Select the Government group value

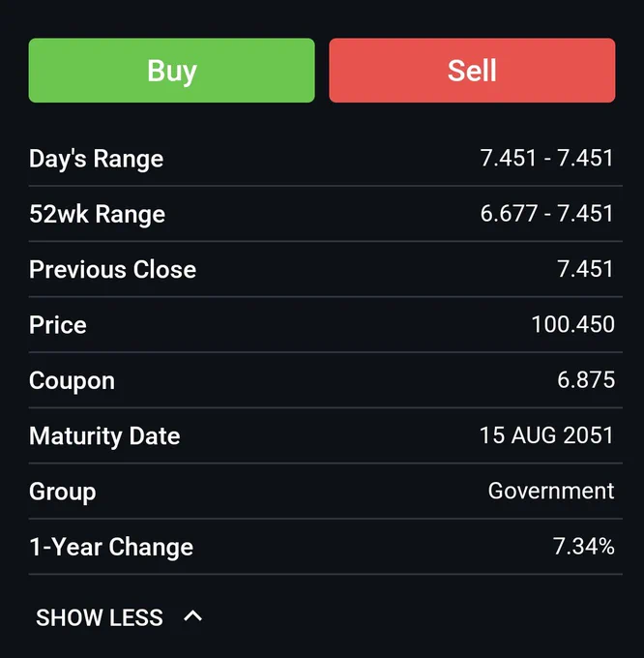(551, 491)
